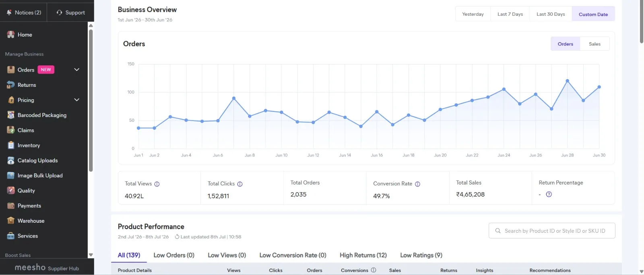Click the Product ID search field
This screenshot has height=275, width=644.
pyautogui.click(x=552, y=231)
